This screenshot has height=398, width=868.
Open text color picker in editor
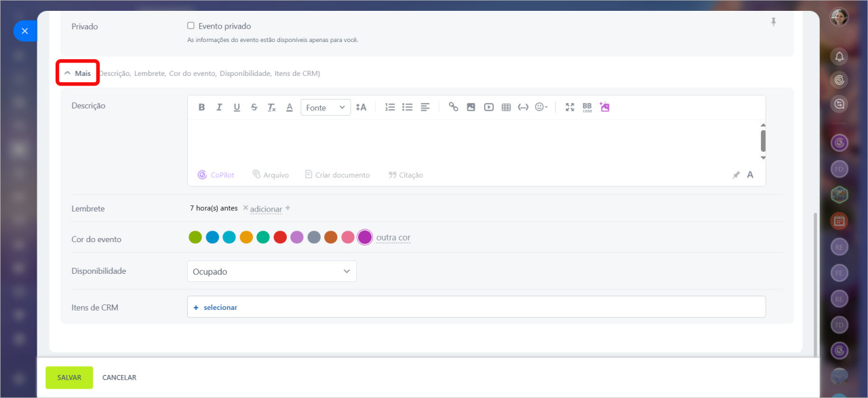[x=289, y=107]
